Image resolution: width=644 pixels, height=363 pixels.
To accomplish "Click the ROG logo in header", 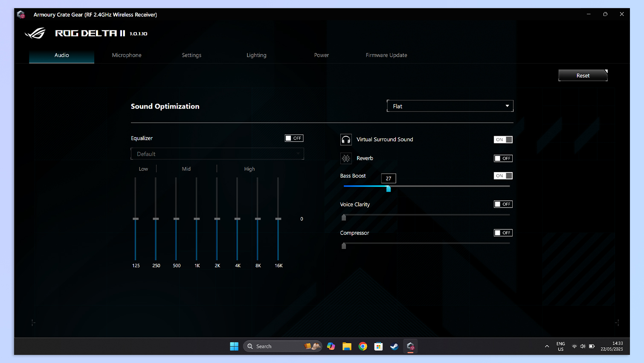I will [x=35, y=33].
